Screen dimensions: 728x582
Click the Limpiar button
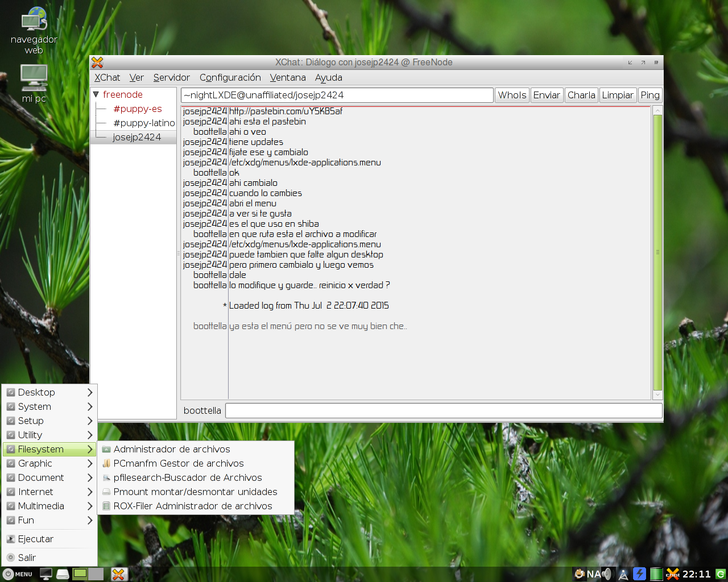click(618, 95)
